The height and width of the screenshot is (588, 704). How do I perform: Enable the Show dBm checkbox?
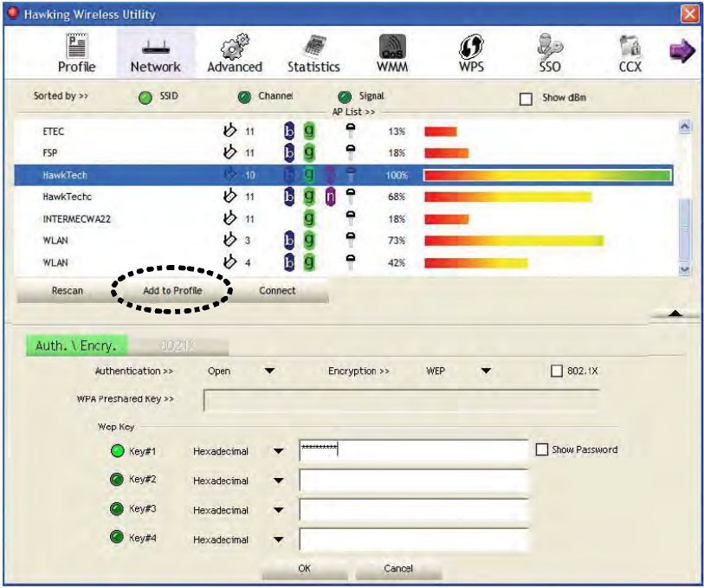pyautogui.click(x=526, y=99)
